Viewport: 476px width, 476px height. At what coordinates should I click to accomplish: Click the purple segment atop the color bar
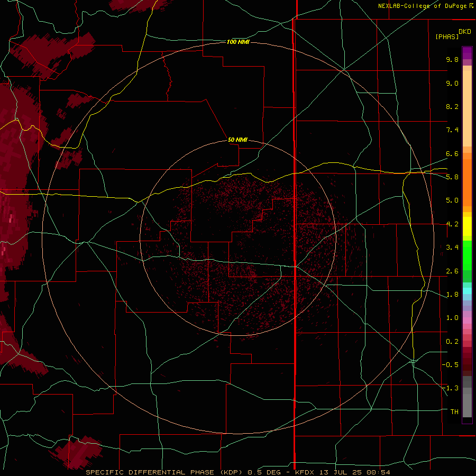point(467,53)
